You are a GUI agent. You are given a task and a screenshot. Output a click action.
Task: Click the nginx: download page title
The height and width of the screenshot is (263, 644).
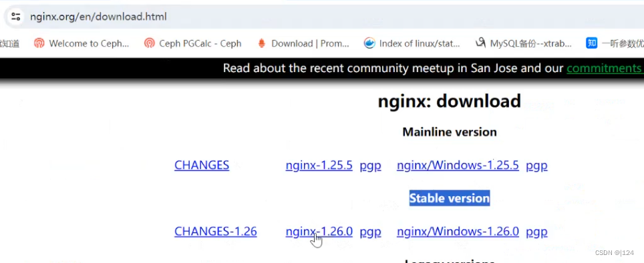pos(450,101)
